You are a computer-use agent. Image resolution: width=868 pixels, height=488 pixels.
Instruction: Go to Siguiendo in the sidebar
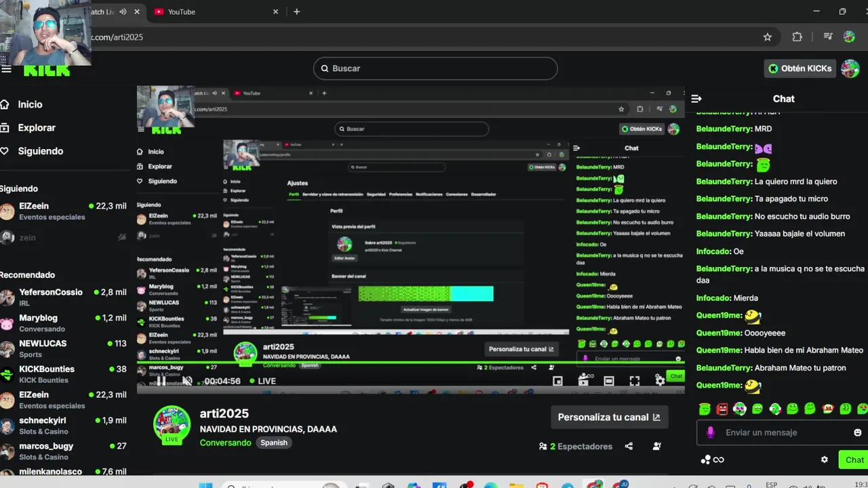click(41, 151)
